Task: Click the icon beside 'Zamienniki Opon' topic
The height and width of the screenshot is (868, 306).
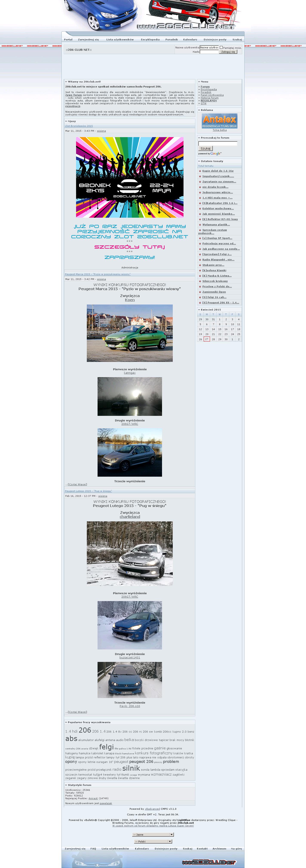Action: point(200,292)
